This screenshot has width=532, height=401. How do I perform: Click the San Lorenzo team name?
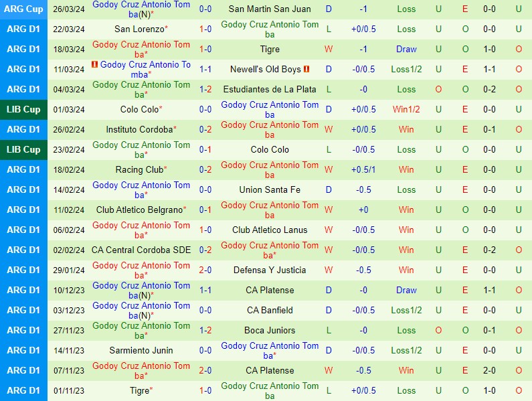139,29
